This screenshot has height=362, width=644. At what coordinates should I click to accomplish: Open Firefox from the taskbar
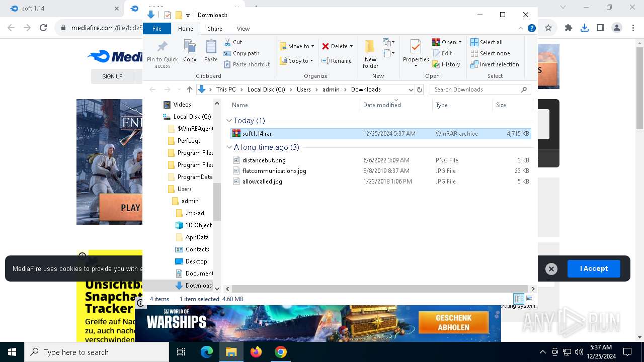(x=256, y=352)
